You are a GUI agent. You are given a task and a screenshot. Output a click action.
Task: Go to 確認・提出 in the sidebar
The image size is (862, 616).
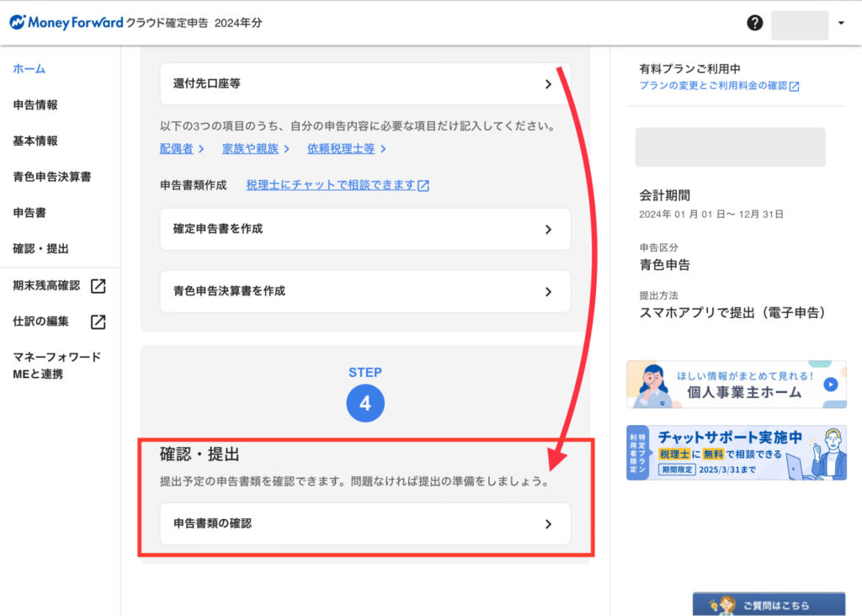(41, 249)
